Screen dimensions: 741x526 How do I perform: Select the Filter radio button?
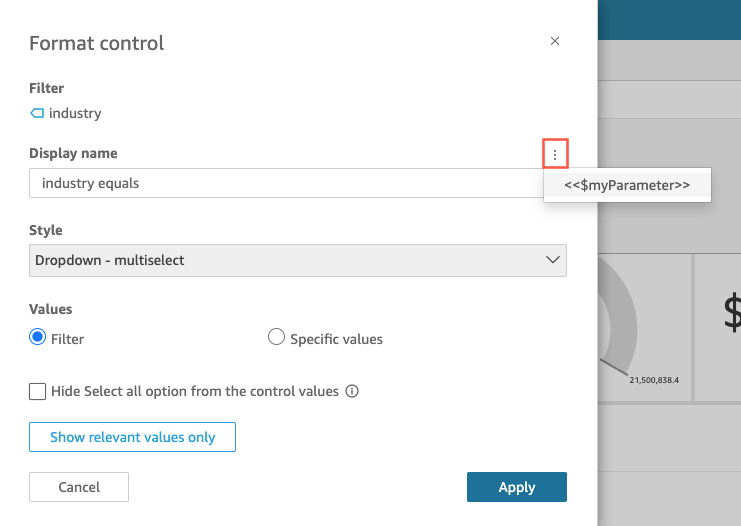point(39,338)
